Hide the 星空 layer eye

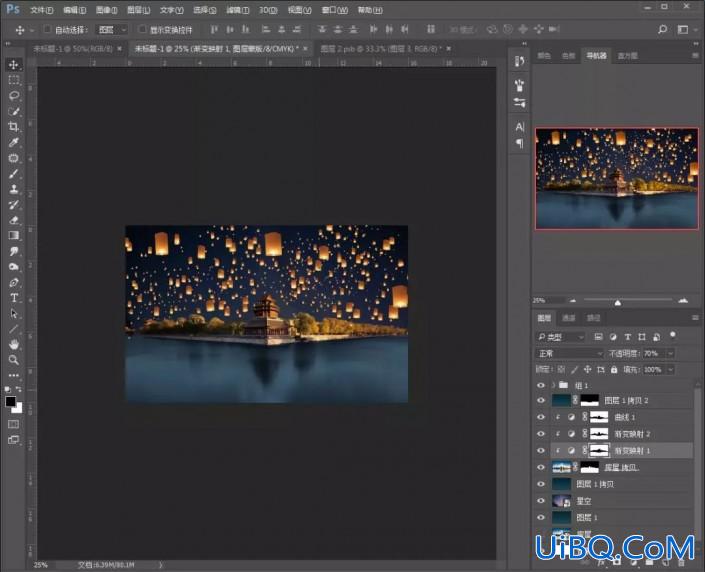point(541,500)
